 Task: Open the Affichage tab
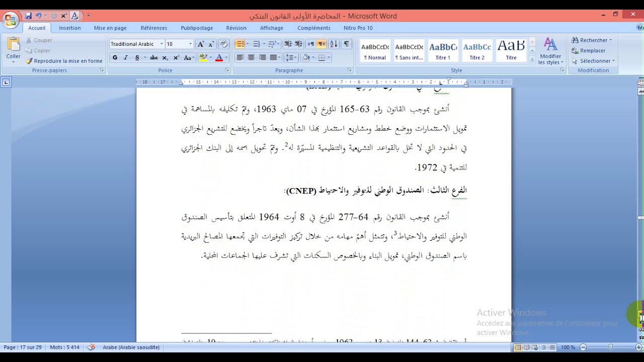point(272,28)
